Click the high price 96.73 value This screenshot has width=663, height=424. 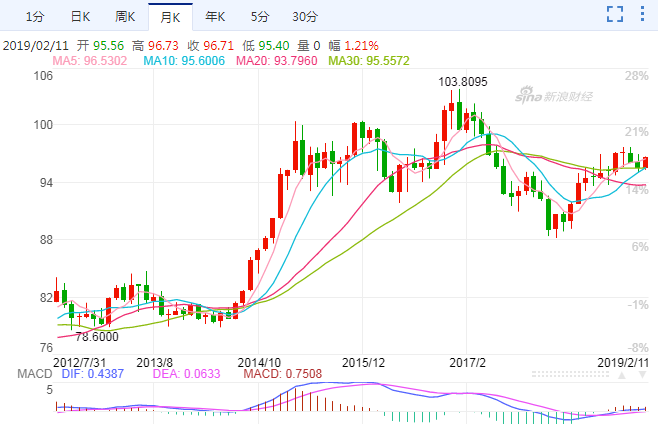(x=164, y=46)
